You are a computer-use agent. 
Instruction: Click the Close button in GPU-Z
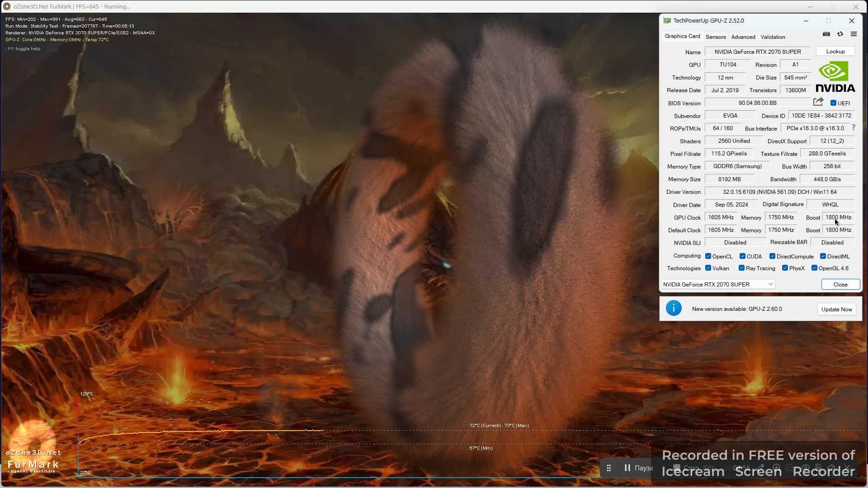coord(840,284)
